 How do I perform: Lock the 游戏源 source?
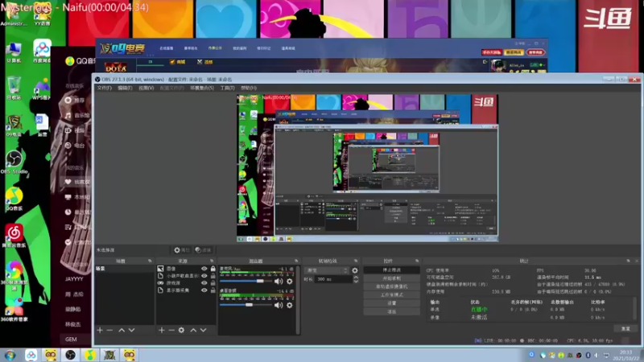213,283
